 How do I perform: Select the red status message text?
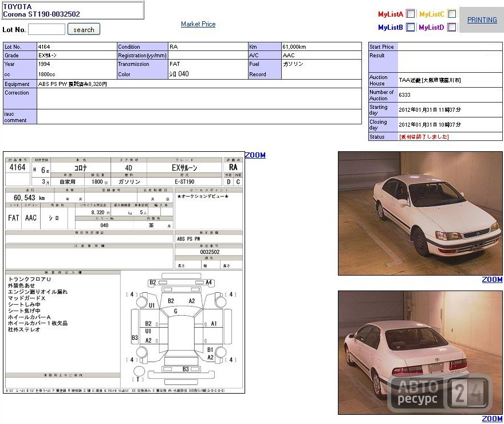pyautogui.click(x=424, y=136)
